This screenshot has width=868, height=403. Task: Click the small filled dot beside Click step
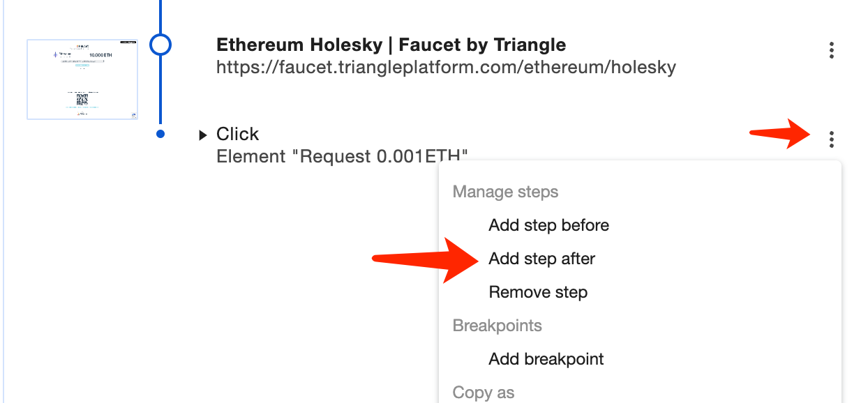point(160,134)
